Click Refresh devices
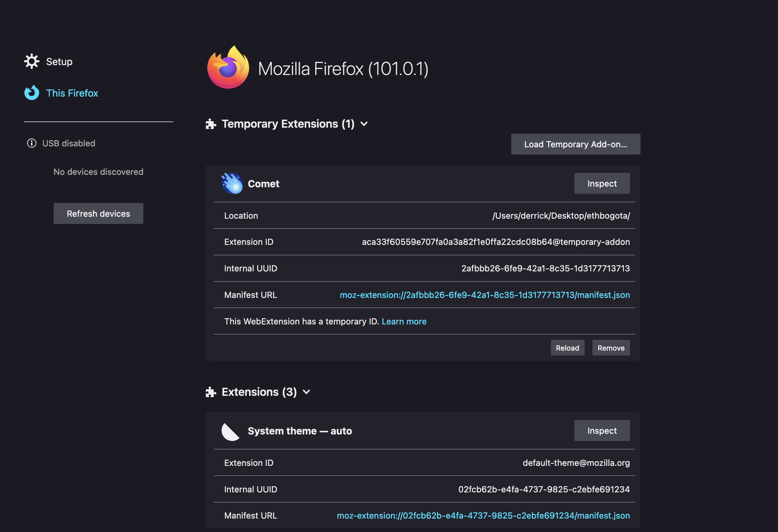The height and width of the screenshot is (532, 778). coord(98,213)
